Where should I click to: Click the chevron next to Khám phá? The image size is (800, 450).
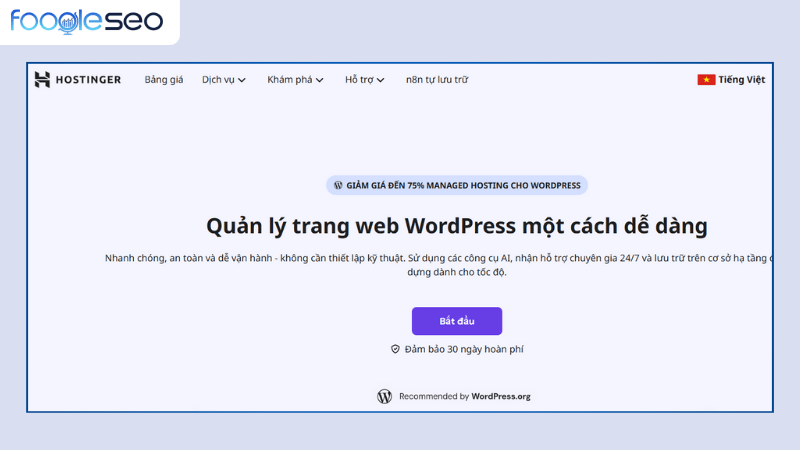click(319, 80)
